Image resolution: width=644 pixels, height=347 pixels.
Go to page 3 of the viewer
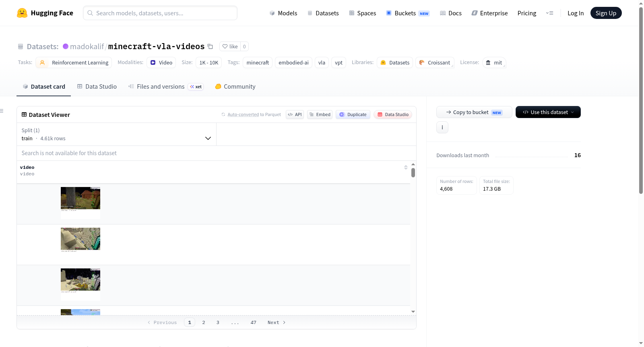click(x=218, y=322)
